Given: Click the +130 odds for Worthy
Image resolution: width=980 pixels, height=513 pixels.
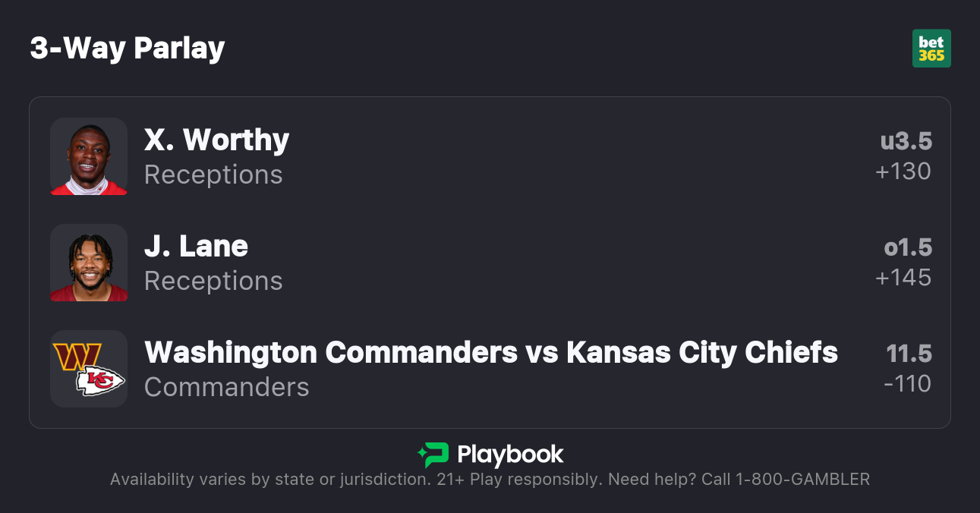Looking at the screenshot, I should tap(903, 172).
